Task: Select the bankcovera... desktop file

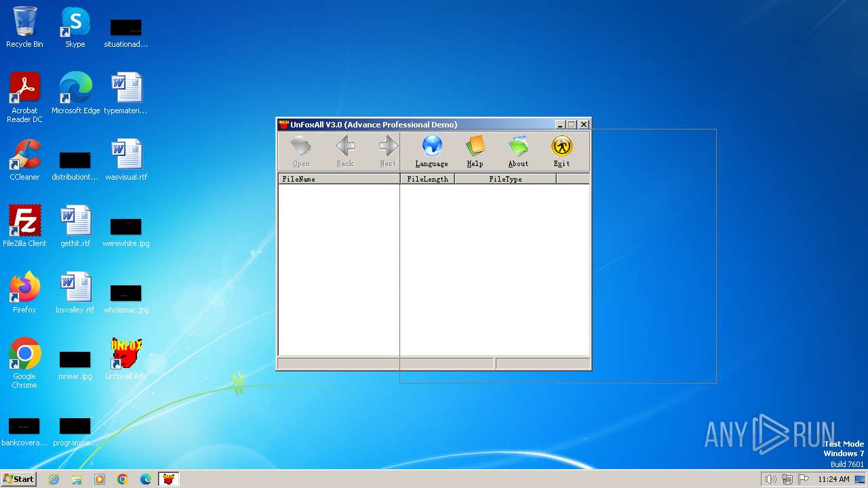Action: [24, 431]
